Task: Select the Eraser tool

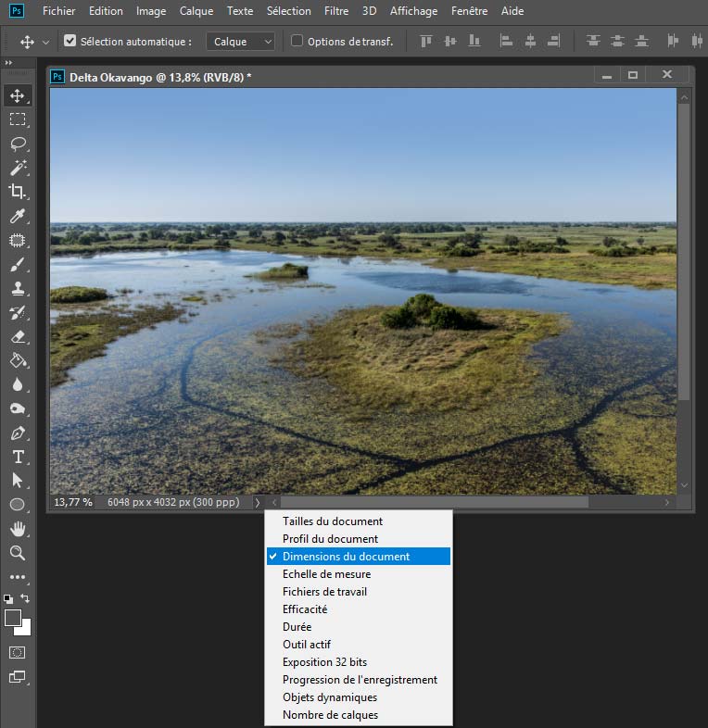Action: [17, 336]
